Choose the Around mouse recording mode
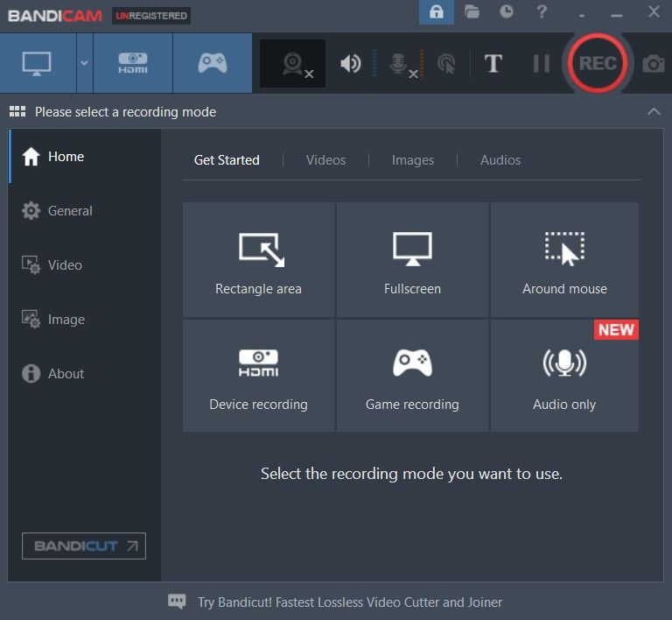The width and height of the screenshot is (672, 620). point(564,260)
